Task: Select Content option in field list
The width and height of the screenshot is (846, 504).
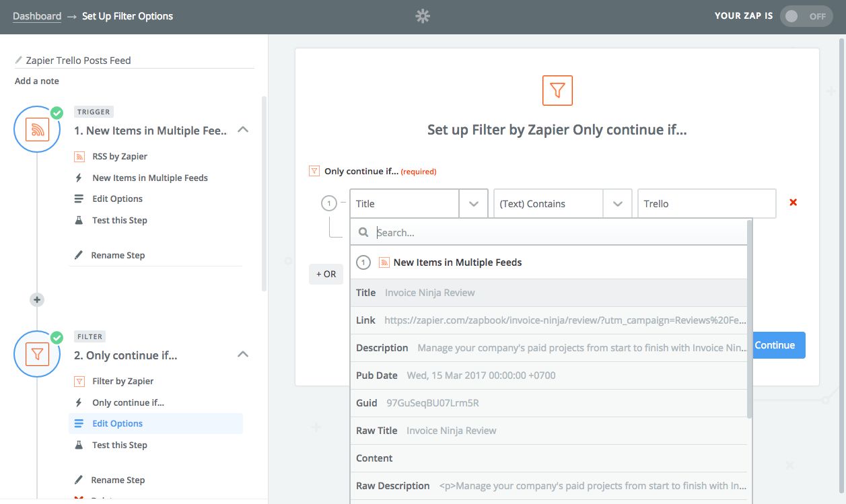Action: point(549,458)
